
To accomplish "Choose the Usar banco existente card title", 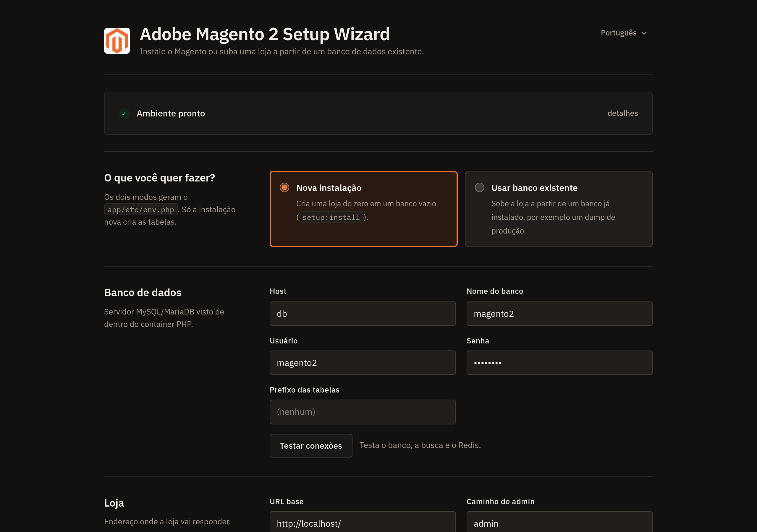I will point(534,188).
